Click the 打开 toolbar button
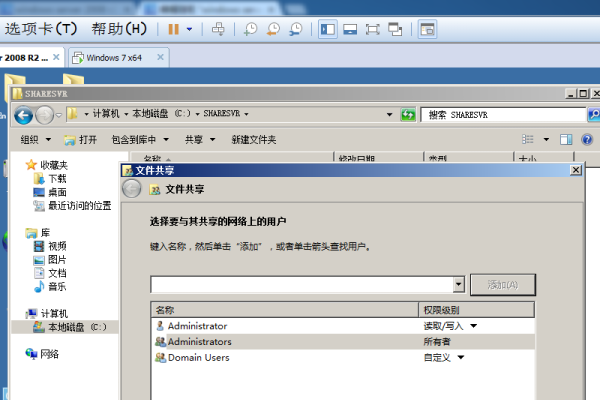The height and width of the screenshot is (400, 600). 80,140
